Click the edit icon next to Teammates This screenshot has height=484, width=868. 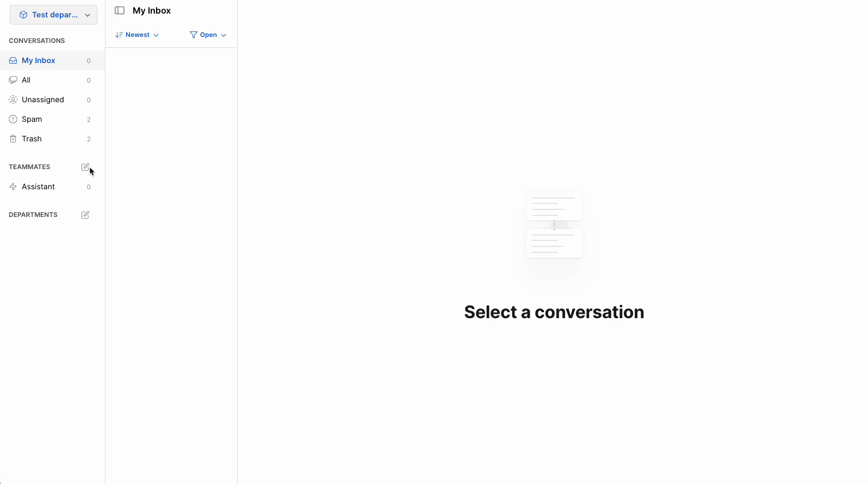(x=85, y=167)
